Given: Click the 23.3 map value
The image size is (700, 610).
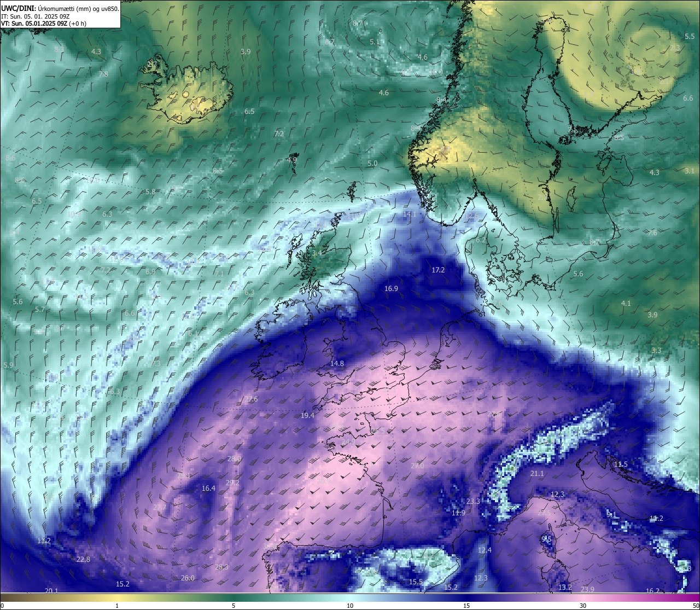Looking at the screenshot, I should click(x=473, y=501).
